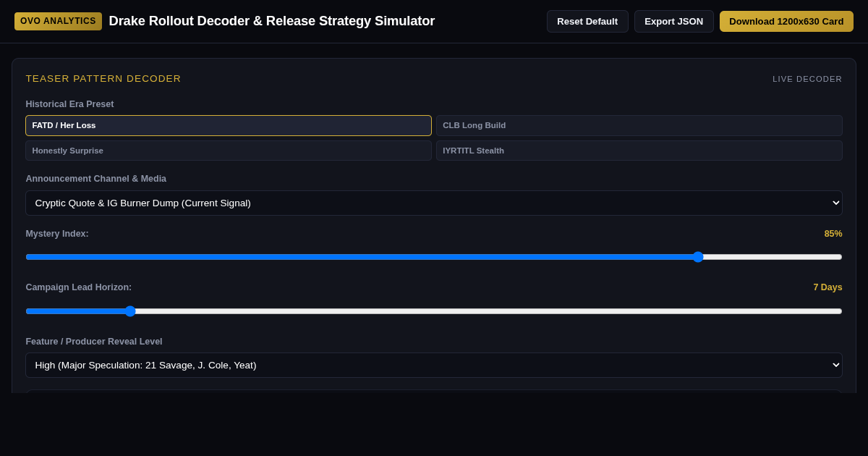Expand the Feature / Producer Reveal Level dropdown
Screen dimensions: 868x456
point(434,365)
